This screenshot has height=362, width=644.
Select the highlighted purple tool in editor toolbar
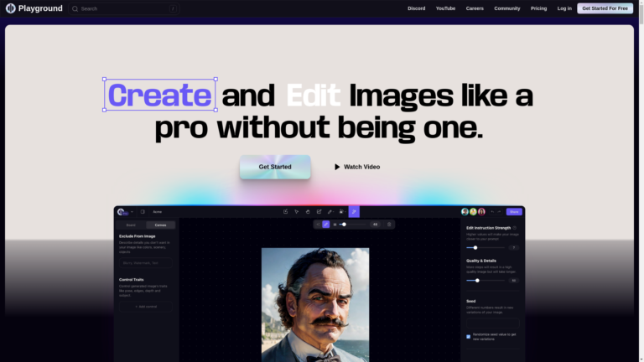click(x=354, y=212)
